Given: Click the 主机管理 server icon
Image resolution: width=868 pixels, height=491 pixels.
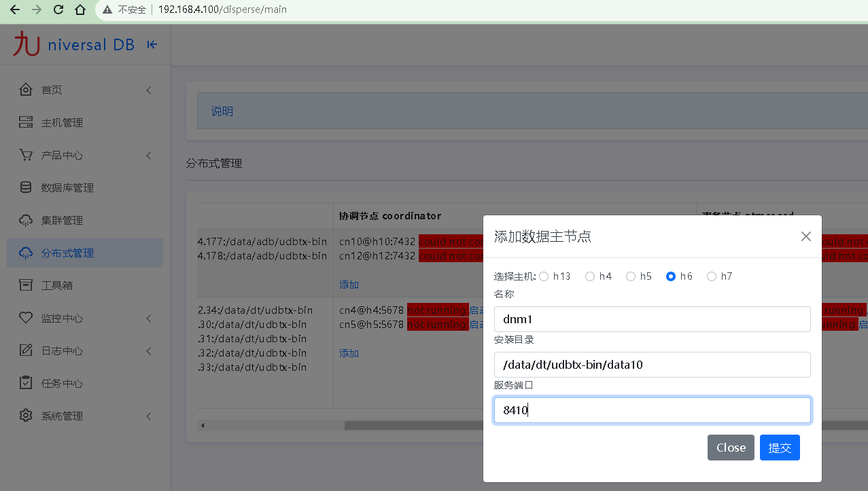Looking at the screenshot, I should 26,122.
